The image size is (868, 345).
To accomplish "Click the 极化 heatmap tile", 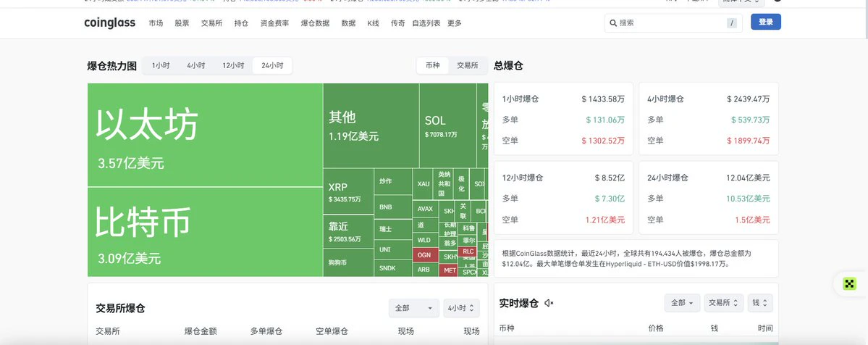I will [x=461, y=183].
